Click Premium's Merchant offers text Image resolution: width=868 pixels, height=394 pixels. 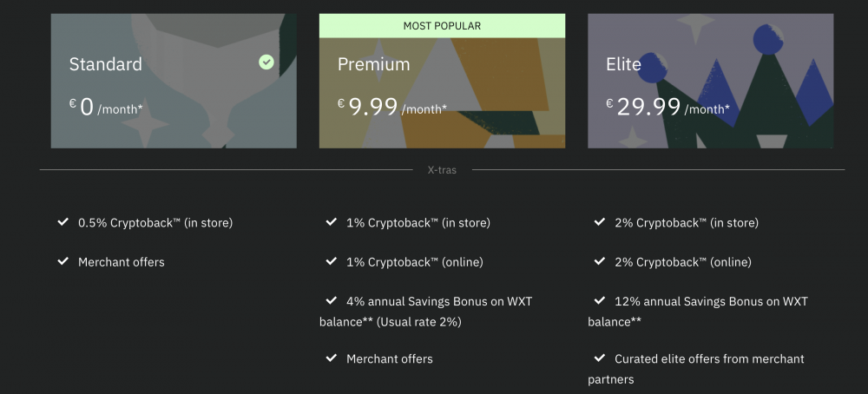coord(389,358)
